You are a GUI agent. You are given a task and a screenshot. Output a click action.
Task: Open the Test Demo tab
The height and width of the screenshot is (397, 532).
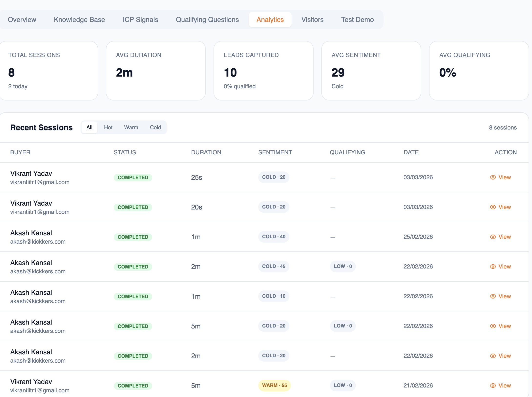357,20
